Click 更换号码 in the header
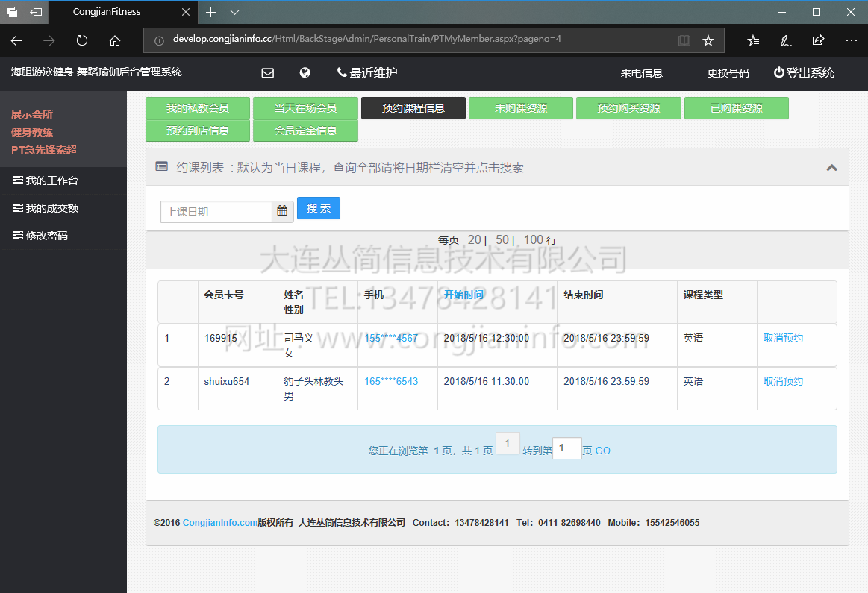Viewport: 868px width, 593px height. (x=728, y=73)
